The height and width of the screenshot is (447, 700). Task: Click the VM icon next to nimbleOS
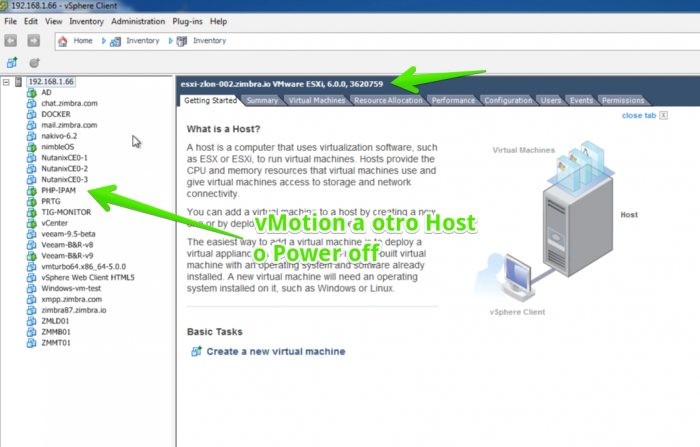coord(31,147)
